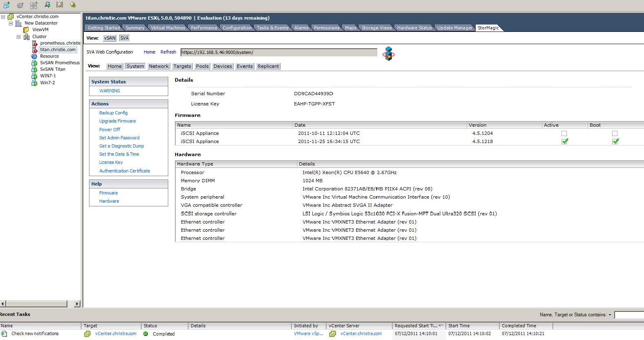Click the vSphere task initiator link
Viewport: 644px width, 340px height.
[x=308, y=334]
